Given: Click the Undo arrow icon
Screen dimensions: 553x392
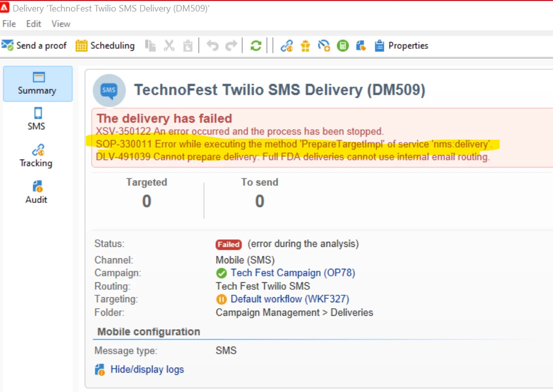Looking at the screenshot, I should pos(212,46).
